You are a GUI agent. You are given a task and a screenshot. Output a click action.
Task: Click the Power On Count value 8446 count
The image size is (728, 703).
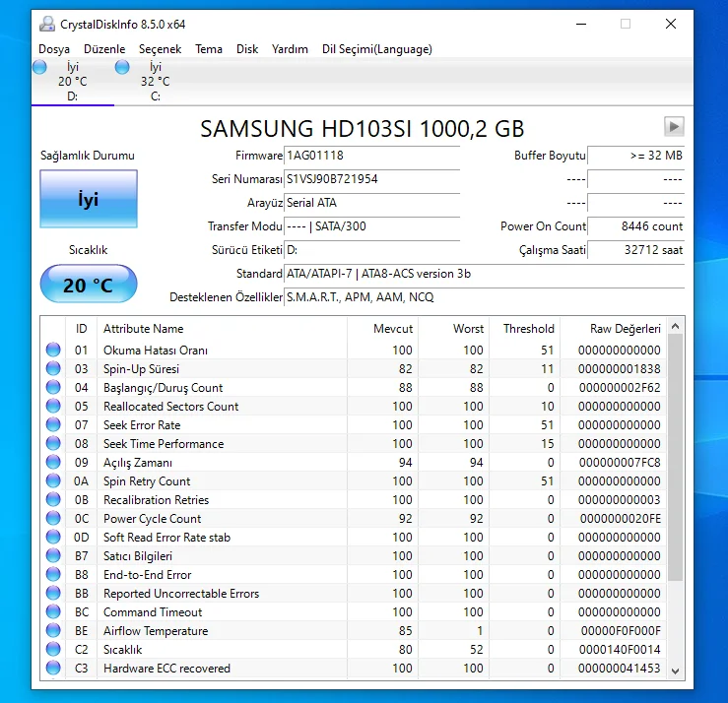tap(636, 226)
